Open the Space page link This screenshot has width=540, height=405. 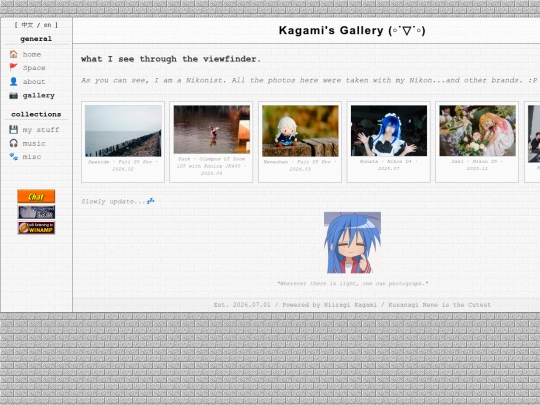34,68
